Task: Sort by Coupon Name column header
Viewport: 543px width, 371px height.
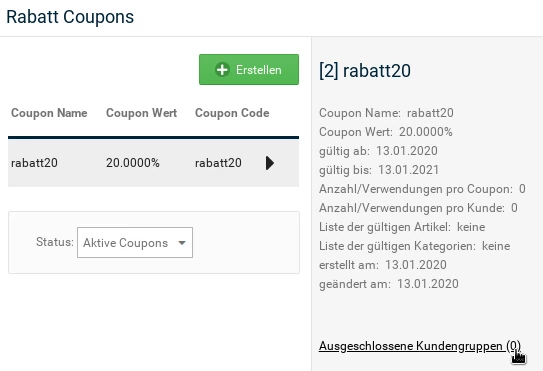Action: click(49, 113)
